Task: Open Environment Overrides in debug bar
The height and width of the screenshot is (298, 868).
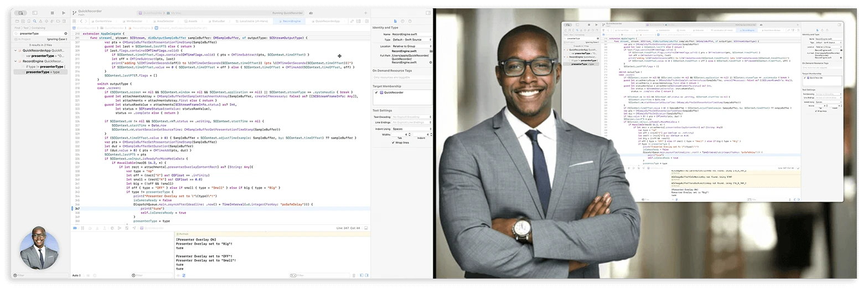Action: 127,228
